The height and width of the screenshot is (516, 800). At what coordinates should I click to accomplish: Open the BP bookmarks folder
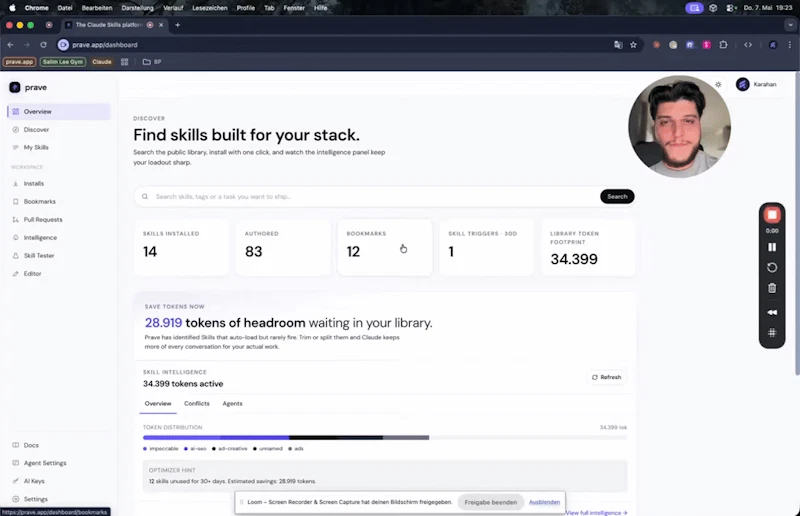(152, 62)
